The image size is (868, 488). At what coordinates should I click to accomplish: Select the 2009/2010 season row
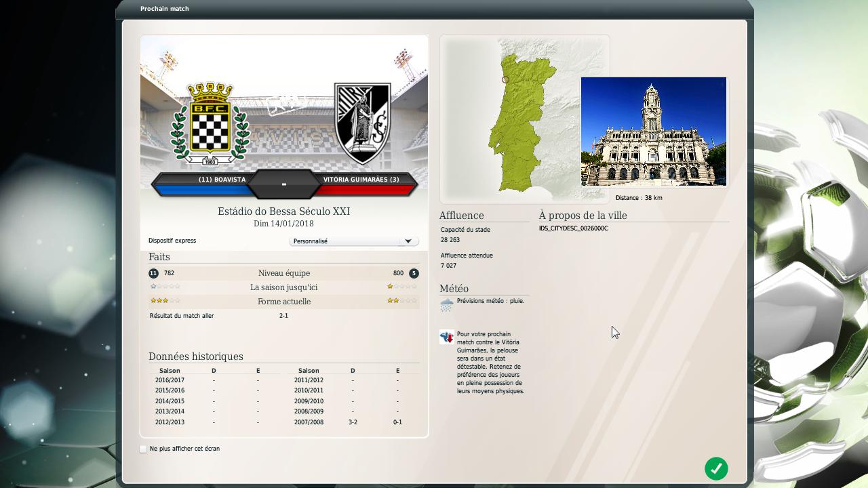pyautogui.click(x=353, y=401)
